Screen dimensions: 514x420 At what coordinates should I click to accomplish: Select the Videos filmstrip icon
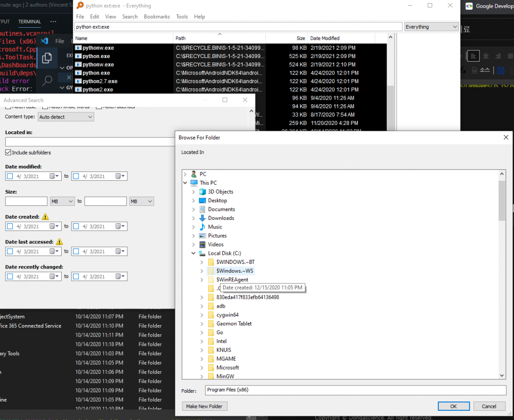203,244
